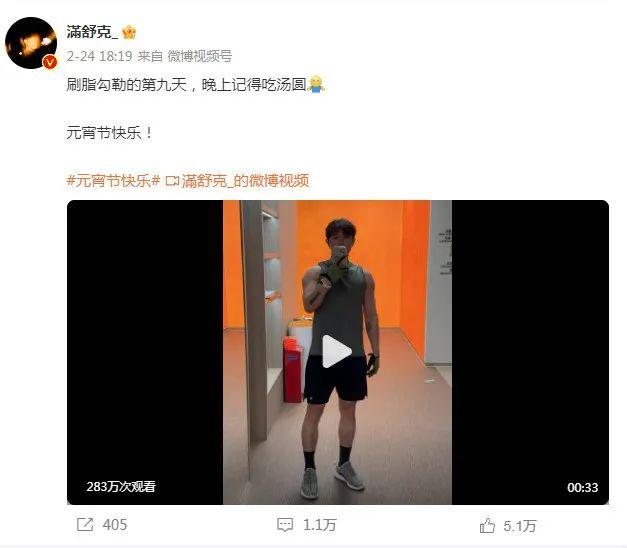Open comments via the speech bubble icon
This screenshot has width=627, height=548.
[285, 524]
